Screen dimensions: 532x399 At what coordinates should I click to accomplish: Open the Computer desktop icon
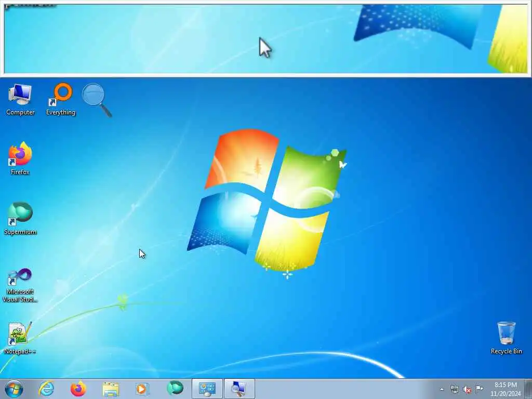coord(20,99)
